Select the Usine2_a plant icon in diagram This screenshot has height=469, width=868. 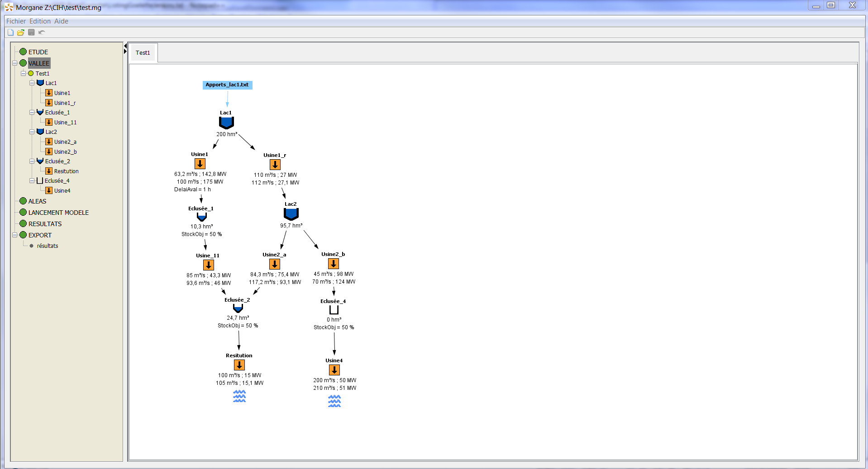[x=274, y=264]
